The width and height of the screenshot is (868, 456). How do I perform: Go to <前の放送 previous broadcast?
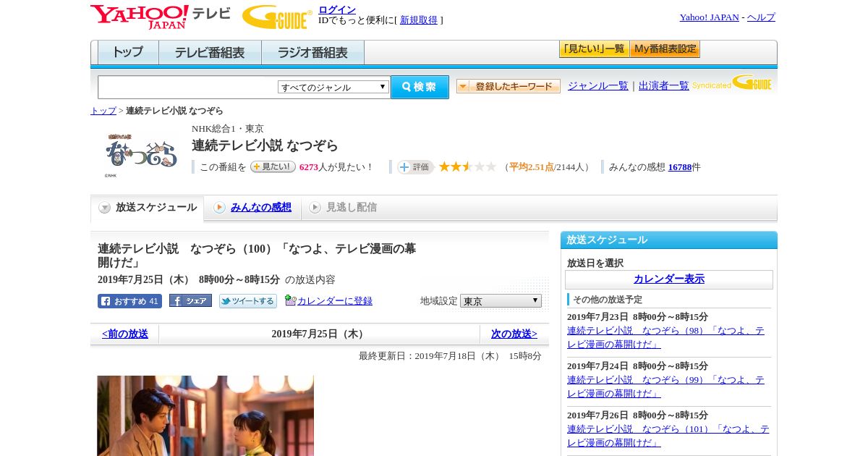tap(125, 334)
